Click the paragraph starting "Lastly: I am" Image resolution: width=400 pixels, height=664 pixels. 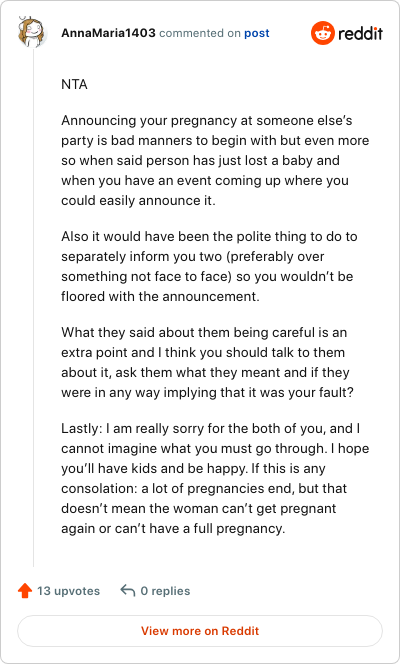click(215, 478)
